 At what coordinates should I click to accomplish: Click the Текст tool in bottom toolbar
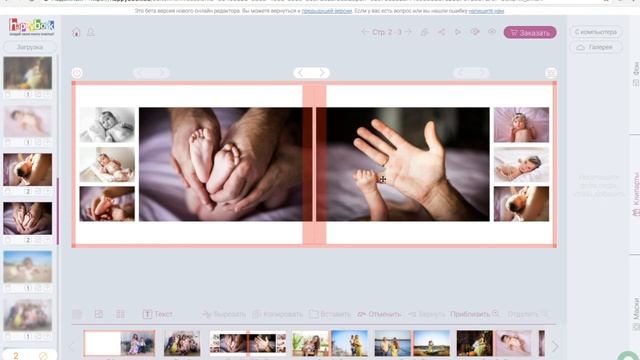point(158,314)
